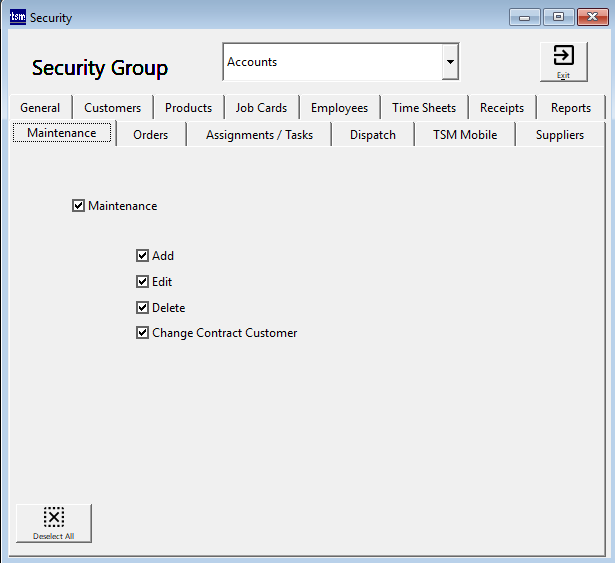Switch to the General tab

(x=40, y=108)
